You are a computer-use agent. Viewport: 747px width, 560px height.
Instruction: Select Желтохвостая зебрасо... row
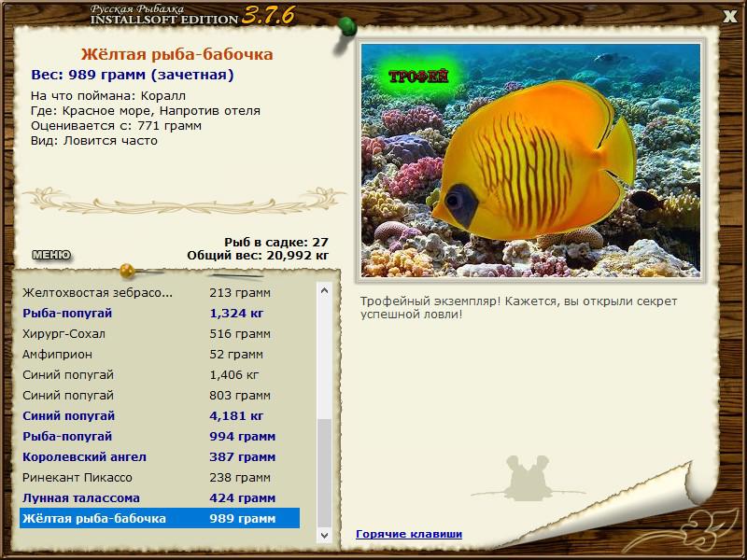[x=160, y=292]
